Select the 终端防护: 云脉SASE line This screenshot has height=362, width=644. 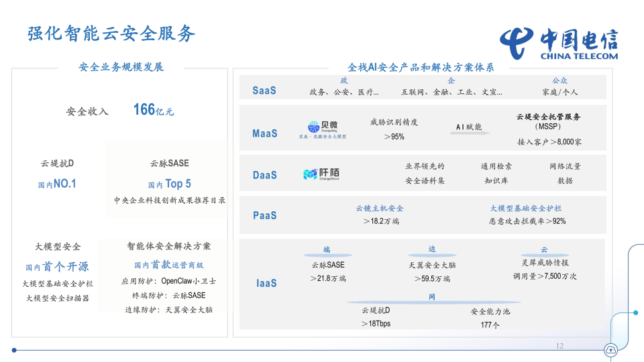169,296
